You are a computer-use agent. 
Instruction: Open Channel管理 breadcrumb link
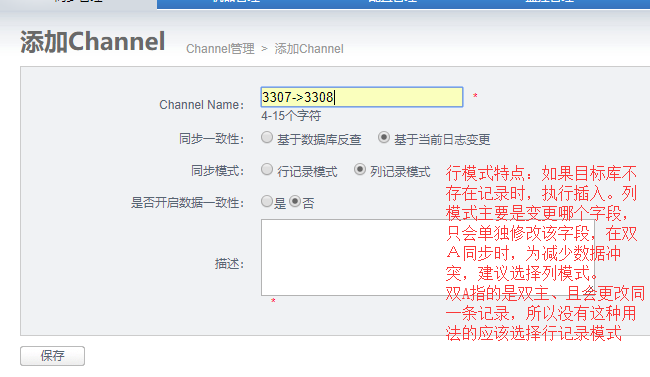tap(220, 49)
